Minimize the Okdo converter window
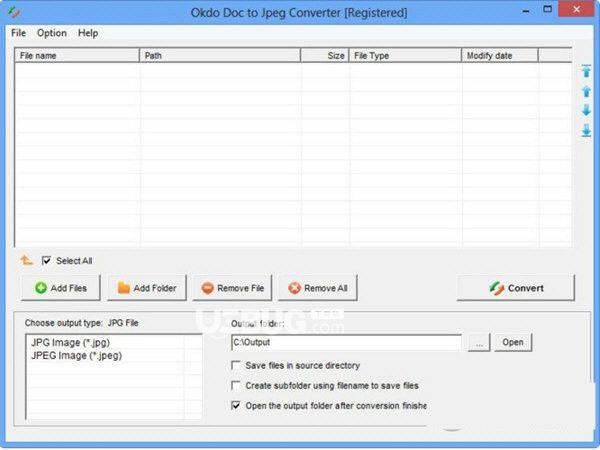This screenshot has width=600, height=450. (526, 10)
